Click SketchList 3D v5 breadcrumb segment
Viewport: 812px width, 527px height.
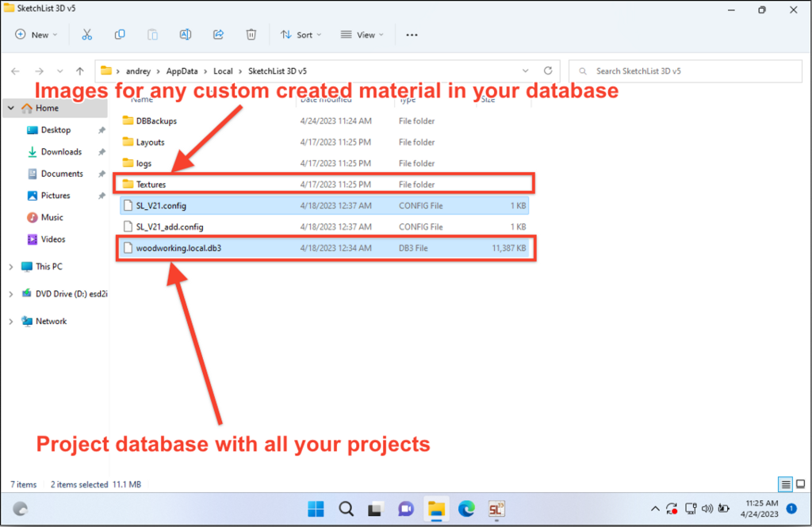pyautogui.click(x=277, y=71)
